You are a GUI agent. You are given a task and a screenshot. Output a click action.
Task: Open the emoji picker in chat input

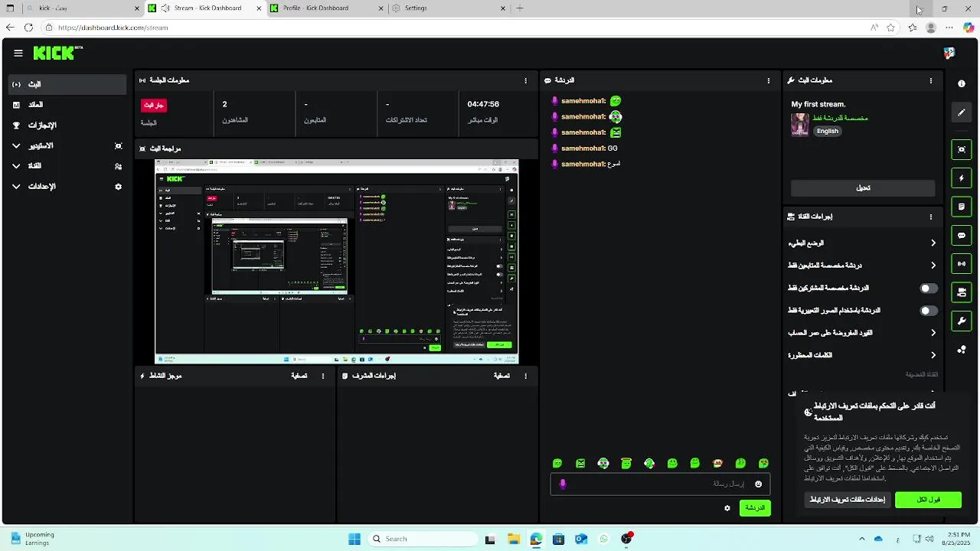(x=759, y=484)
